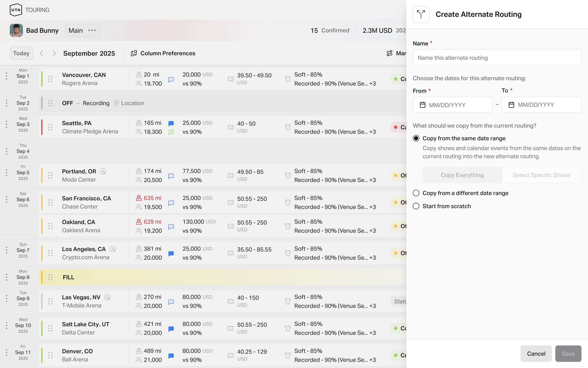Click calendar icon in To date field
This screenshot has width=588, height=368.
(511, 105)
